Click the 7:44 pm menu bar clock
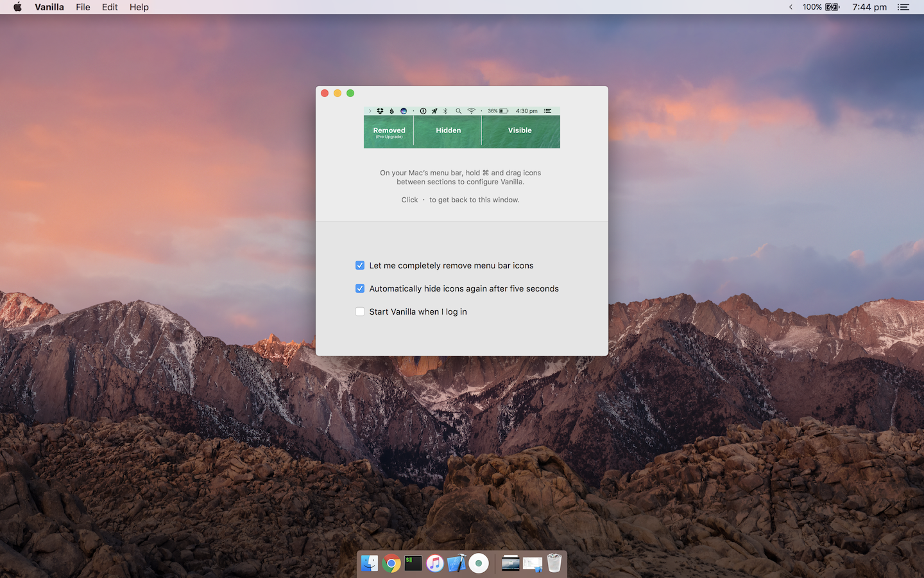This screenshot has width=924, height=578. tap(869, 7)
